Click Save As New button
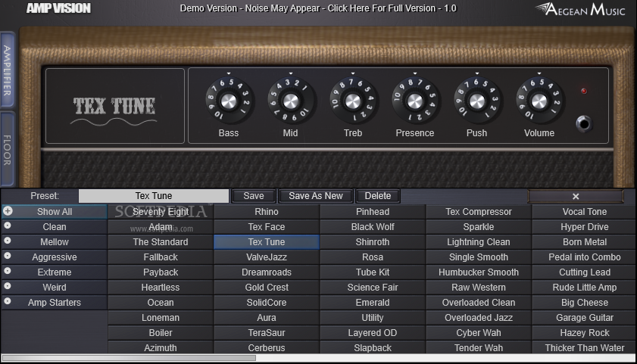637x364 pixels. tap(316, 196)
